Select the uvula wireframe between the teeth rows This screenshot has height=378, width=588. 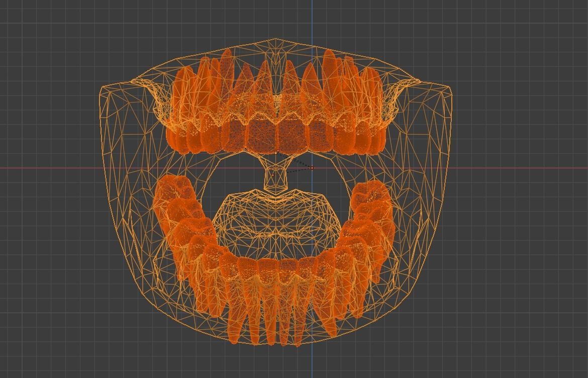276,173
